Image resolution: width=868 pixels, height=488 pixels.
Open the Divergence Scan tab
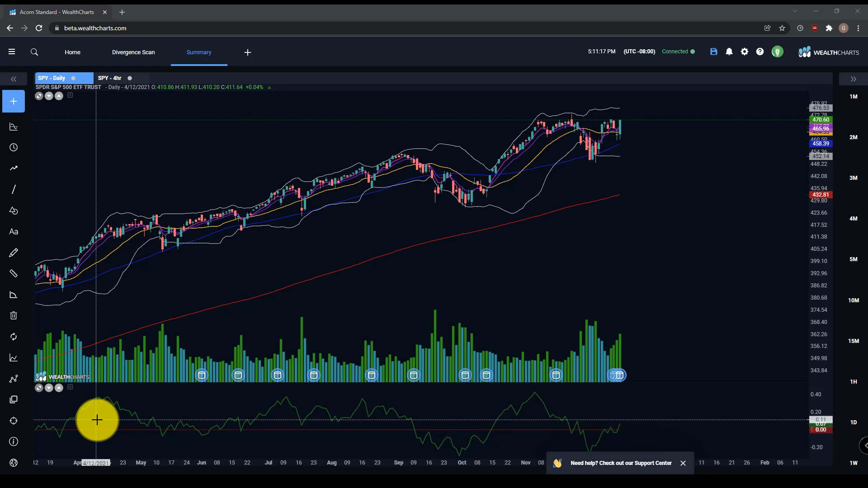point(133,52)
